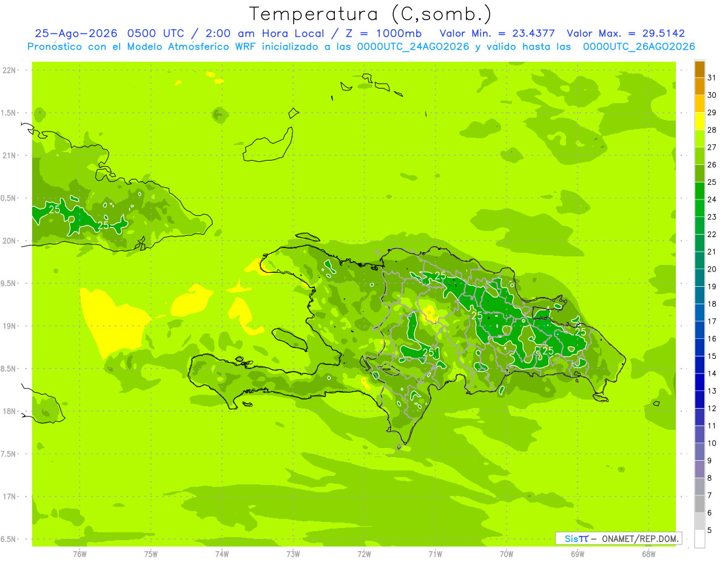
Task: Click the '19N' latitude axis label
Action: (10, 326)
